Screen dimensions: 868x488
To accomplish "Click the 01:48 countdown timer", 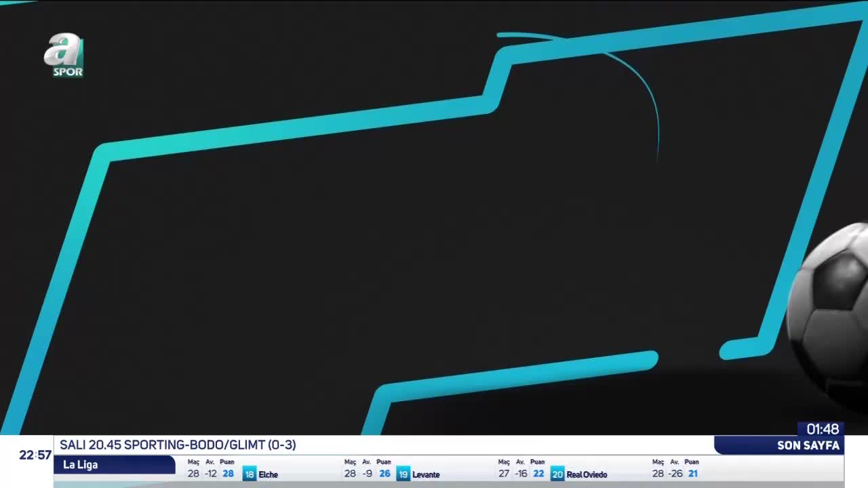I will click(823, 429).
